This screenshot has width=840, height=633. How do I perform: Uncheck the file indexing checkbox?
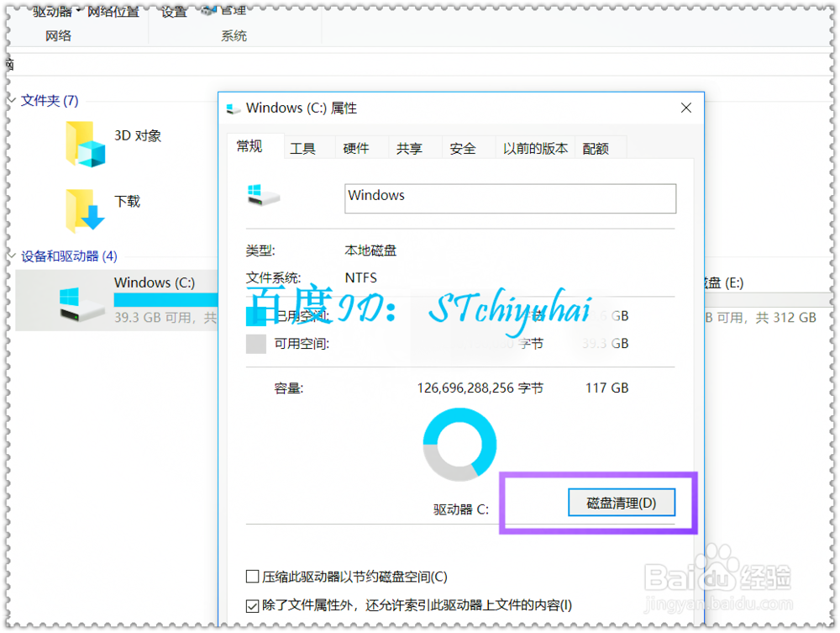(x=253, y=604)
